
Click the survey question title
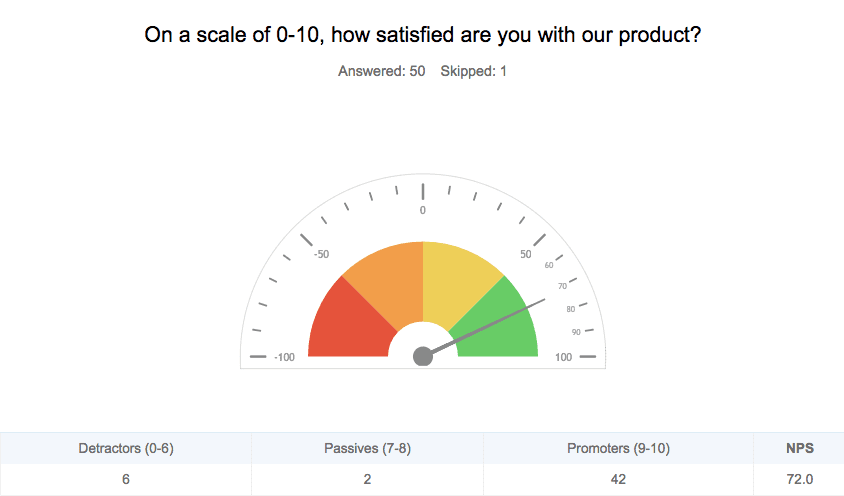tap(423, 35)
